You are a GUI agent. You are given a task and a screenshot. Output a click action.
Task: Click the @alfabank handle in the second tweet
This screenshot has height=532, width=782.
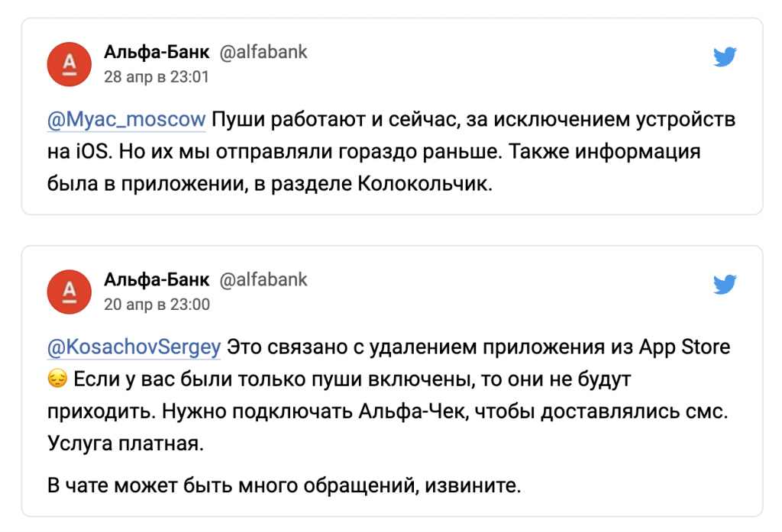[263, 280]
